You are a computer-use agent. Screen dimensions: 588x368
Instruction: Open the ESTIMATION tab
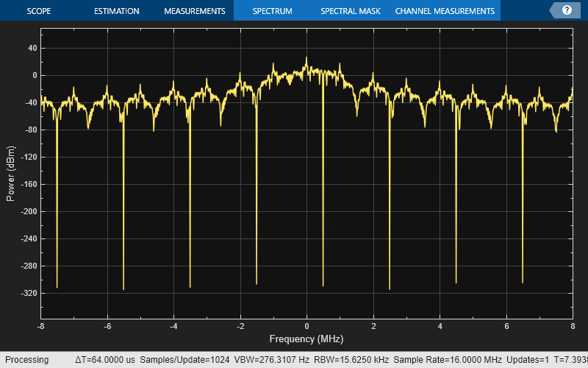tap(117, 11)
